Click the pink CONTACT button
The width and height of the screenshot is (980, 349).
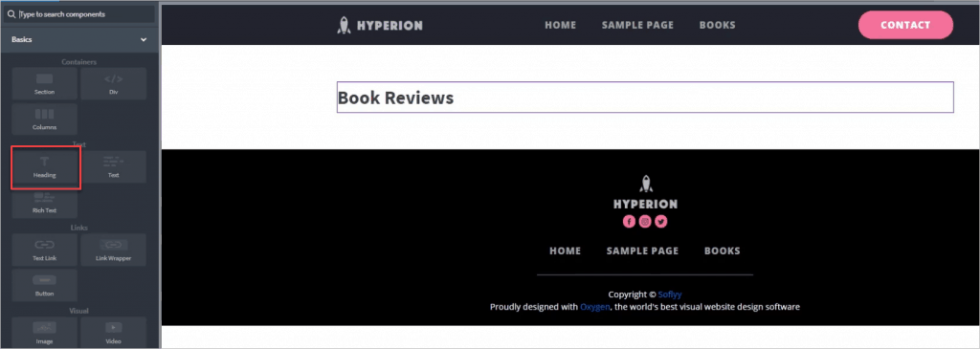(x=905, y=25)
